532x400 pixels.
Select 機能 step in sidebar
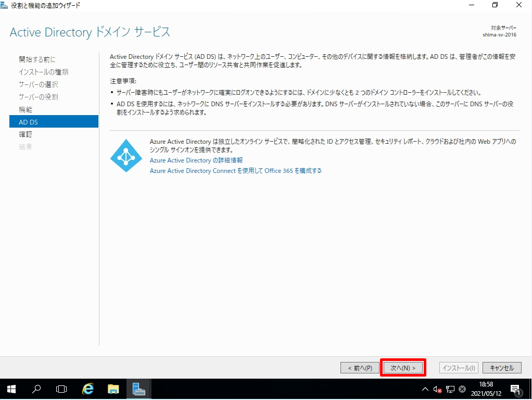pyautogui.click(x=26, y=109)
